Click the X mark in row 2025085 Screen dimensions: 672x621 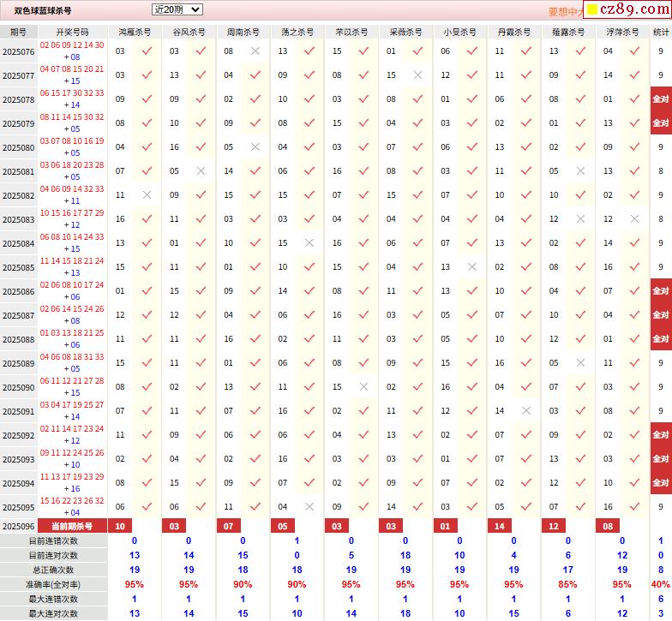(x=472, y=267)
